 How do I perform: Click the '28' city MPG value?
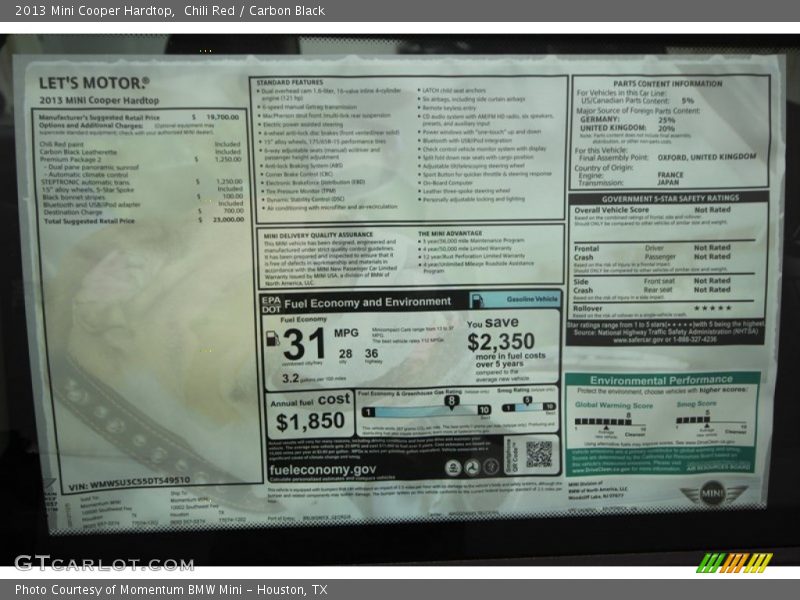(345, 354)
